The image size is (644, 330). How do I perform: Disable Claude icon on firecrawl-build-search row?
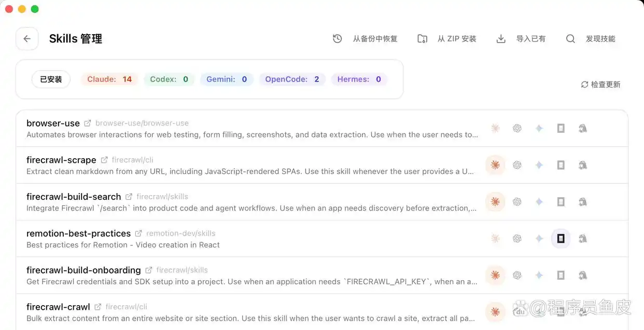[x=495, y=202]
